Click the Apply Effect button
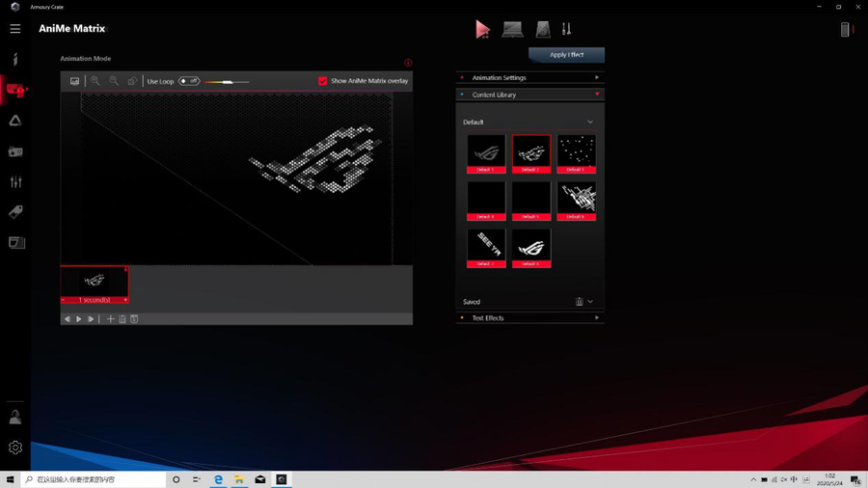The width and height of the screenshot is (868, 488). (x=566, y=55)
